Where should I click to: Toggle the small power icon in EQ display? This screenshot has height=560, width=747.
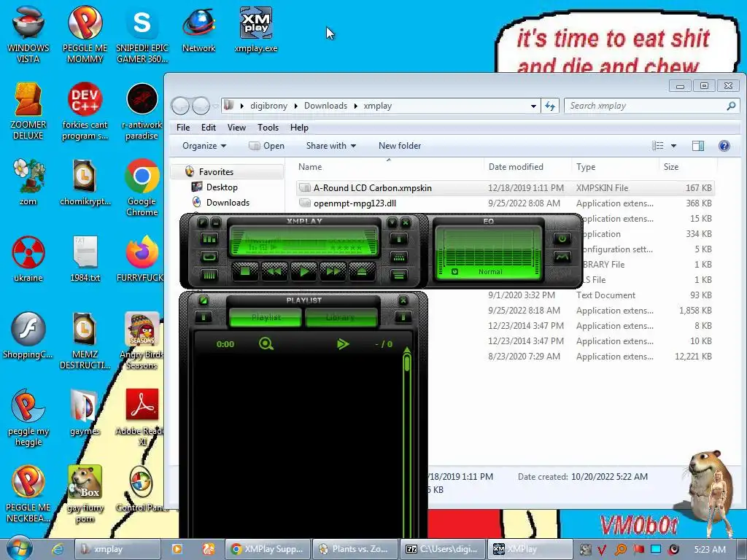[x=454, y=271]
